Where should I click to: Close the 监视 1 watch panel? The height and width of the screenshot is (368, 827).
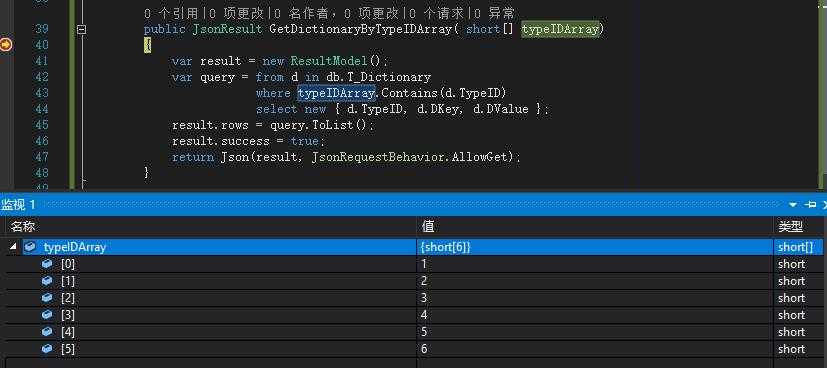click(x=824, y=205)
